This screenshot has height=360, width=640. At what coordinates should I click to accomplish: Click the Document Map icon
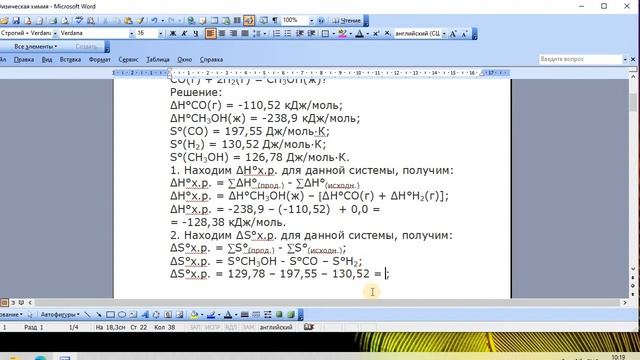coord(264,20)
